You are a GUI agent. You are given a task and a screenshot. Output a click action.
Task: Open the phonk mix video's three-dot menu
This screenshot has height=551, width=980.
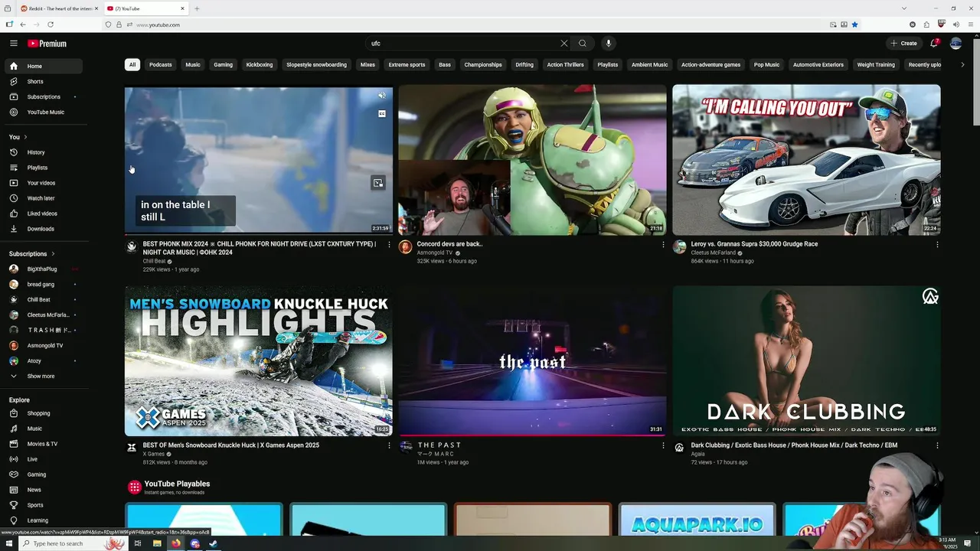(x=389, y=245)
